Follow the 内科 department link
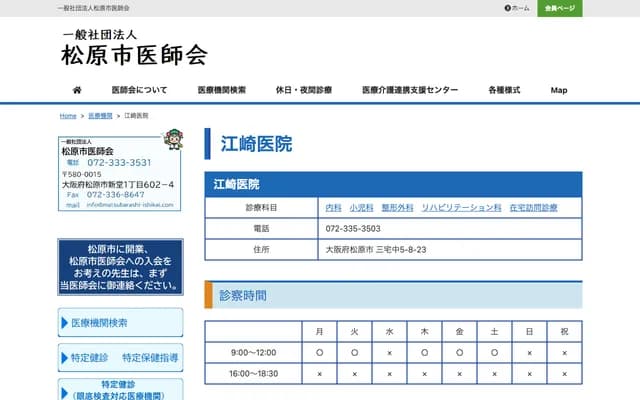This screenshot has width=640, height=400. click(x=334, y=207)
